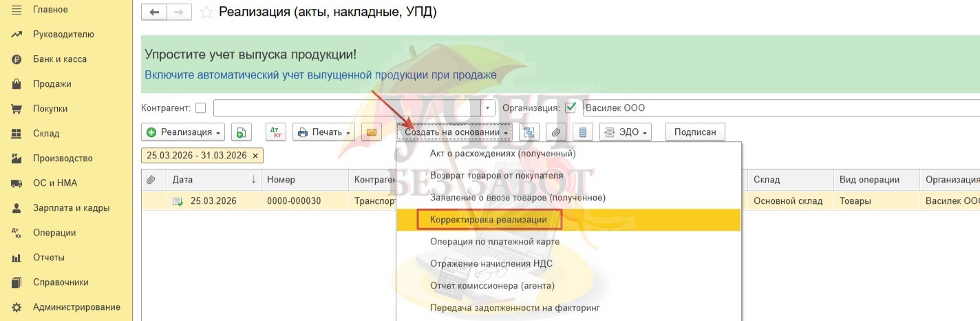Screen dimensions: 980x321
Task: Expand the Печать dropdown
Action: coord(323,132)
